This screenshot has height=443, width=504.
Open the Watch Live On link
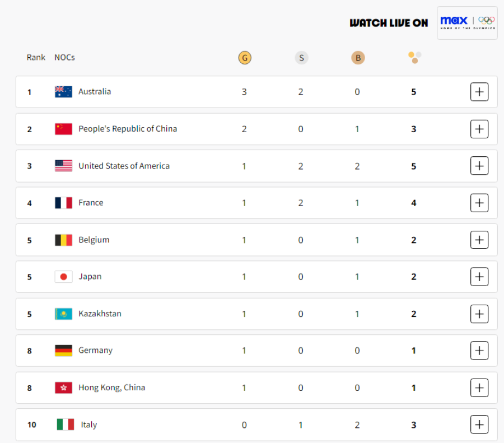[389, 23]
